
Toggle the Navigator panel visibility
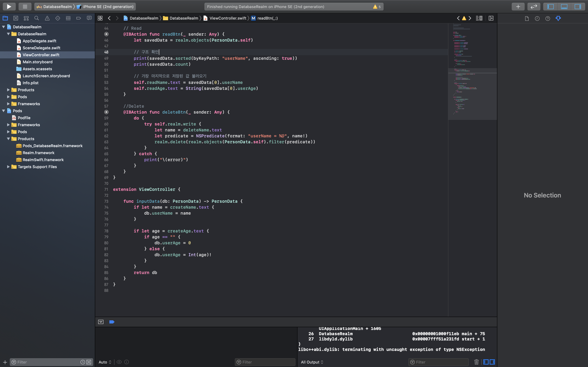[550, 7]
